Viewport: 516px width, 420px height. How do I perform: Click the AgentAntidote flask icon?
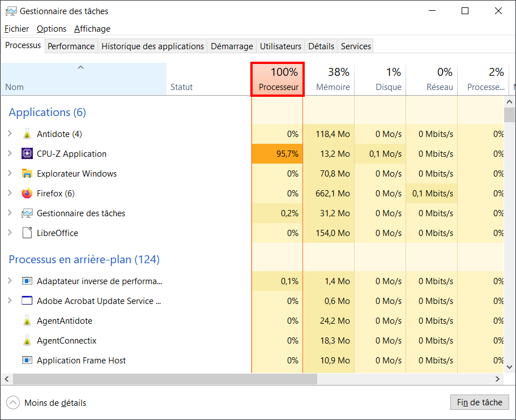(x=27, y=321)
